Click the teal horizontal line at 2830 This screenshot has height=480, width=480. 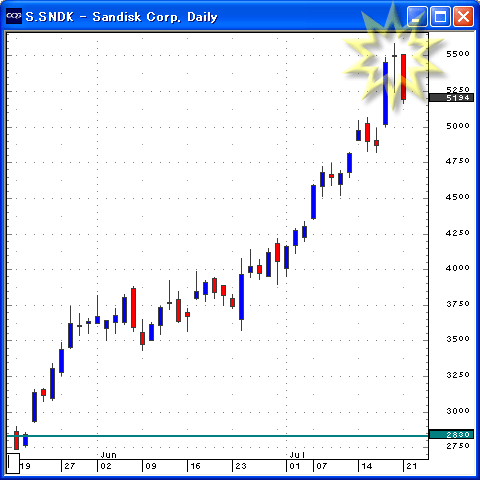(x=217, y=436)
